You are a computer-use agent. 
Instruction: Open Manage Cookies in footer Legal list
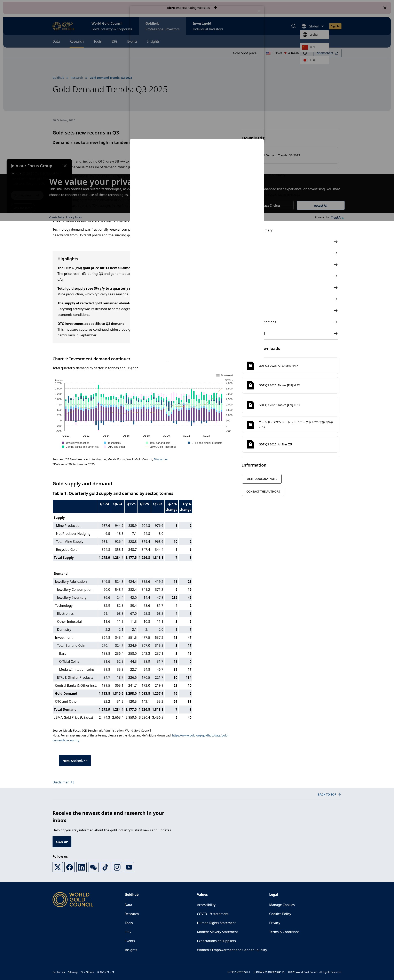pos(282,905)
